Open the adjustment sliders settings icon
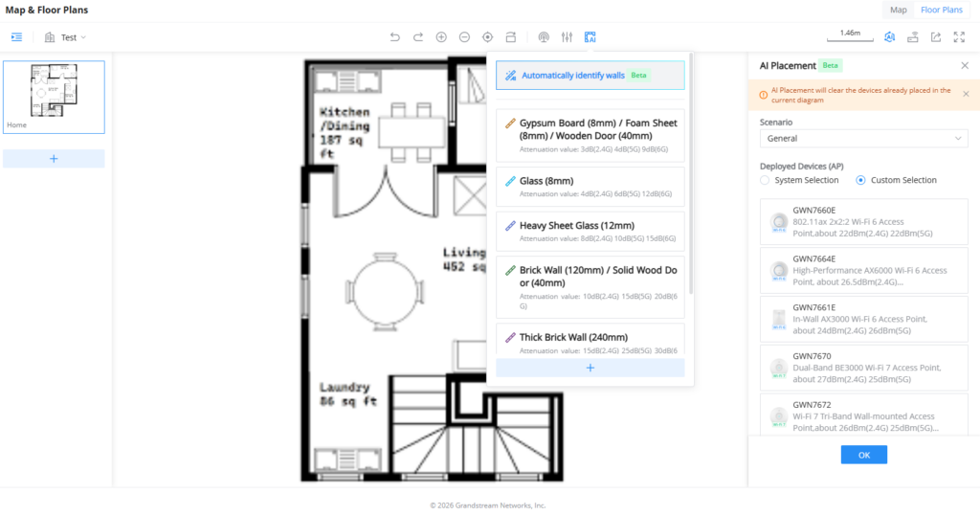The width and height of the screenshot is (980, 516). coord(567,37)
